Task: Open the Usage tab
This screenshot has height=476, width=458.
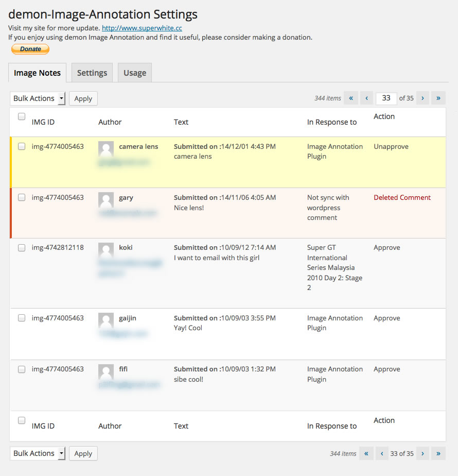Action: (135, 73)
